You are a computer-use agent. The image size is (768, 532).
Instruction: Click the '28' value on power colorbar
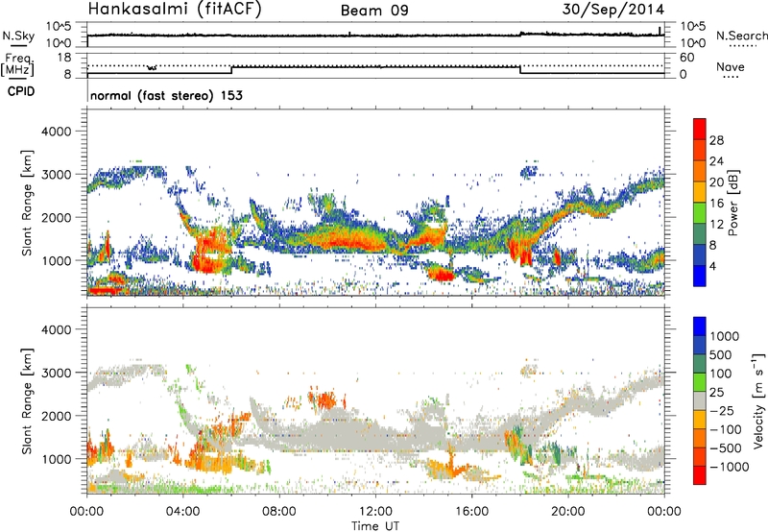pos(716,140)
